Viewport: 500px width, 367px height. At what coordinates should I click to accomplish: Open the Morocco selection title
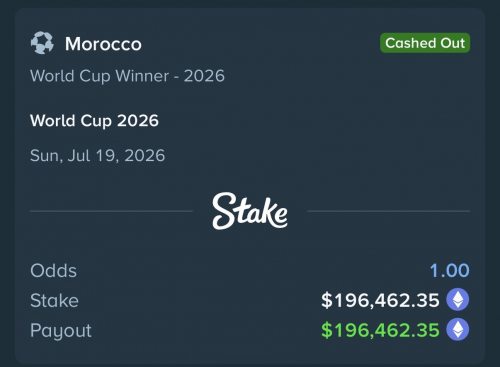(103, 44)
